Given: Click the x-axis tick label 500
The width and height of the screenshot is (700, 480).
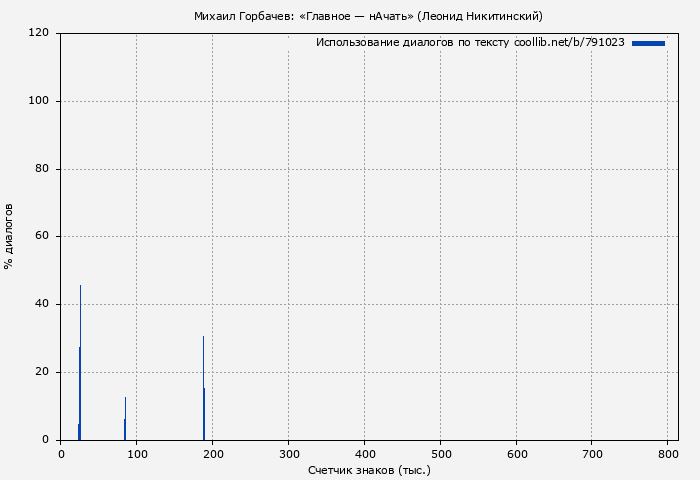Looking at the screenshot, I should [x=440, y=454].
